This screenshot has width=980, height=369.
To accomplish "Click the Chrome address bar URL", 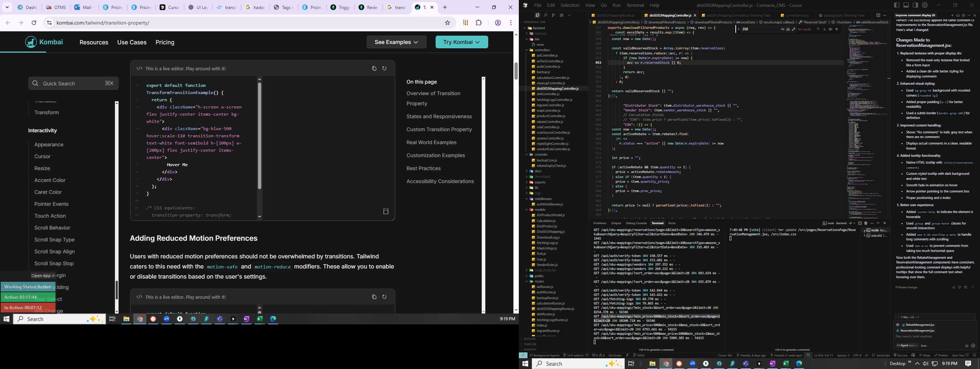I will [103, 23].
